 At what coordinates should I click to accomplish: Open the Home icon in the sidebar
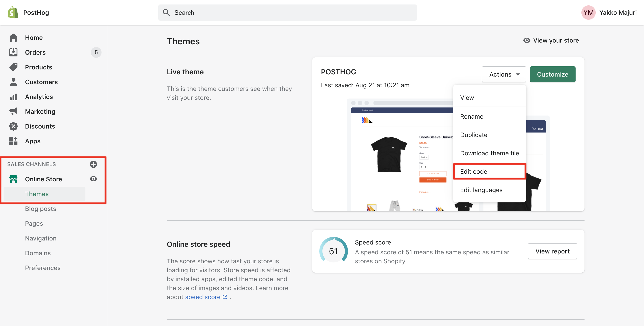13,37
